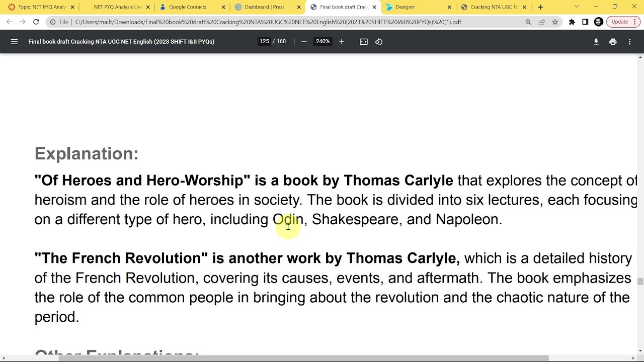644x362 pixels.
Task: View file site information icon
Action: point(52,22)
